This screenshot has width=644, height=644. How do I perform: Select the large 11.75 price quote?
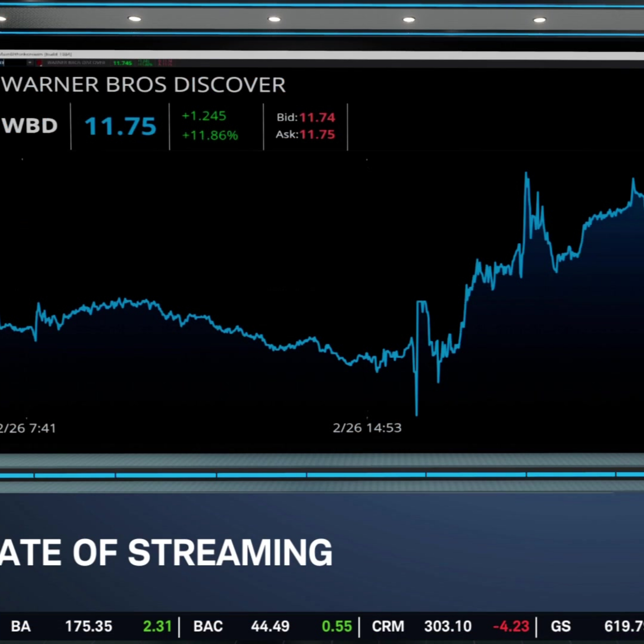point(120,126)
